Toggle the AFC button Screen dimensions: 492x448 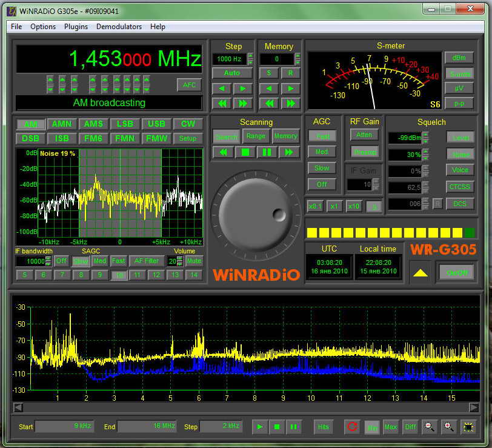click(x=189, y=85)
